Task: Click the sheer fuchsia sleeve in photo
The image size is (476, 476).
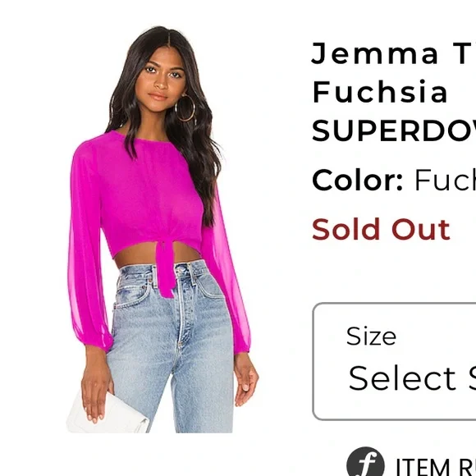Action: click(x=88, y=246)
